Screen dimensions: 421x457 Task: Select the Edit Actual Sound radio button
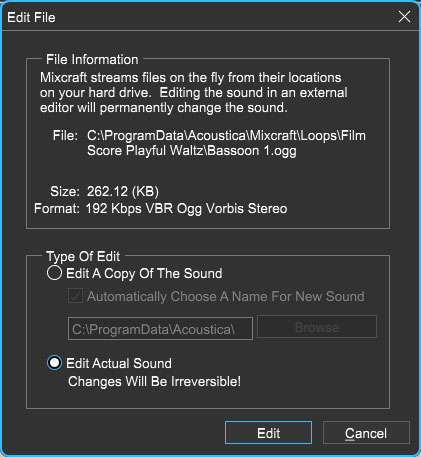click(54, 363)
